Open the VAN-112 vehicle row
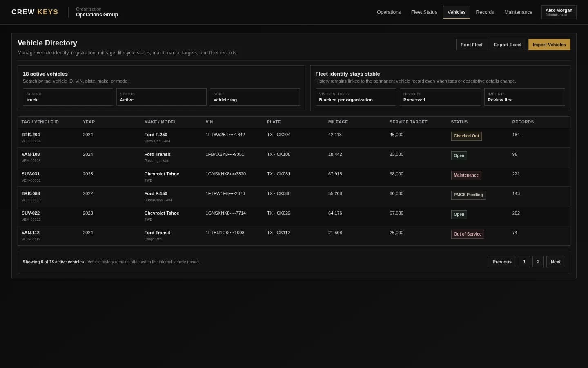Image resolution: width=588 pixels, height=368 pixels. point(294,236)
